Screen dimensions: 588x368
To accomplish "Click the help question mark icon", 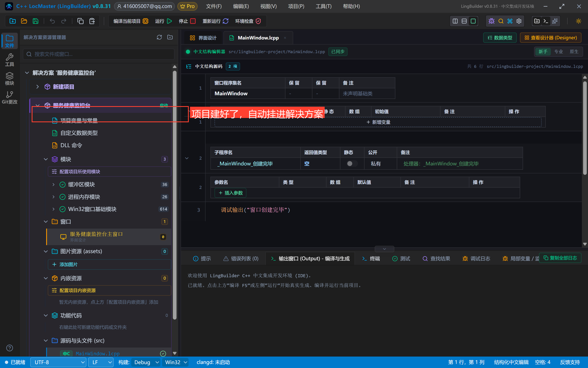I will tap(9, 348).
